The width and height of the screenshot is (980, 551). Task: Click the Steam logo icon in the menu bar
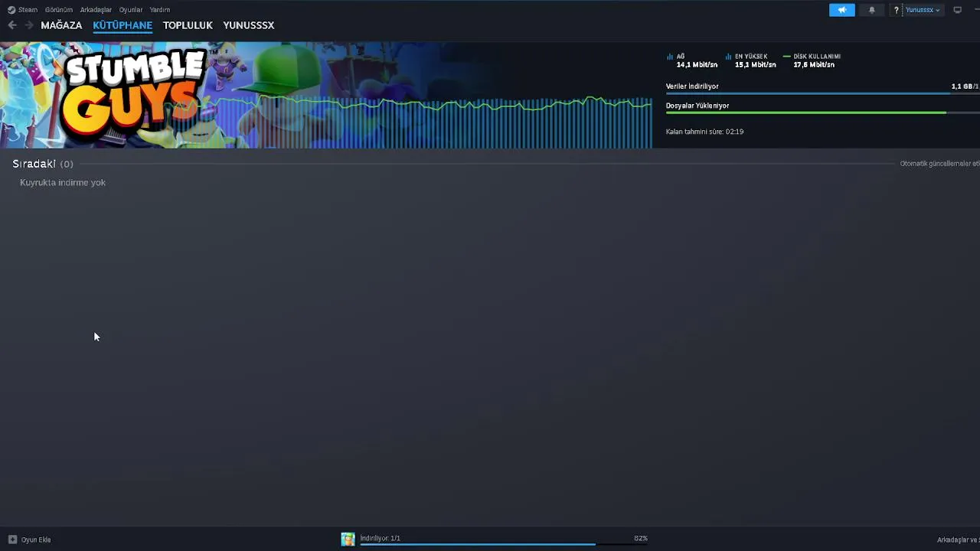pos(11,10)
